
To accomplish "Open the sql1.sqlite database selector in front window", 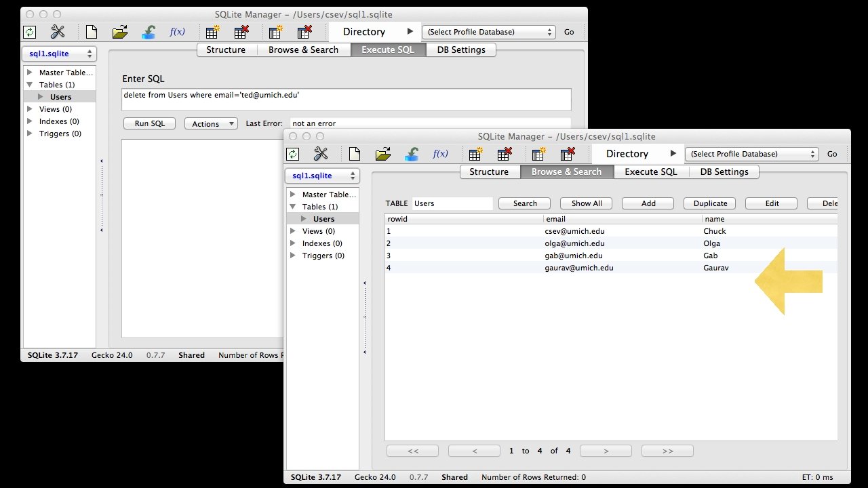I will [x=322, y=176].
